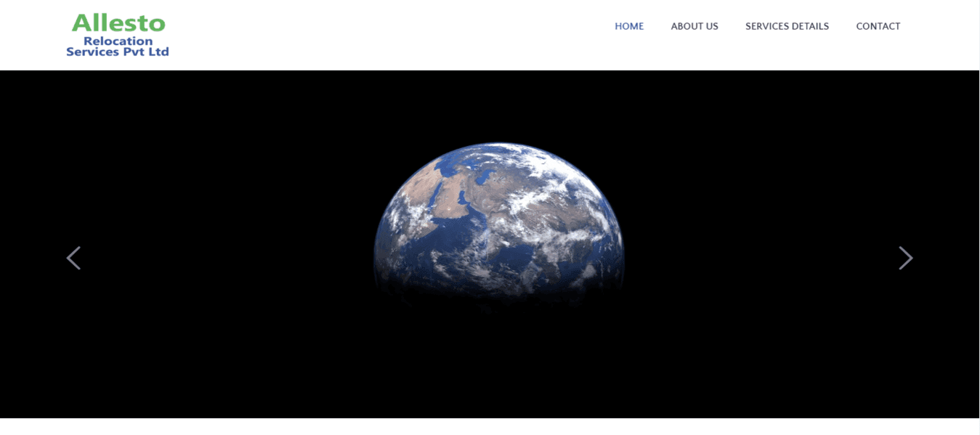Screen dimensions: 980x435
Task: Navigate to the CONTACT page
Action: point(878,26)
